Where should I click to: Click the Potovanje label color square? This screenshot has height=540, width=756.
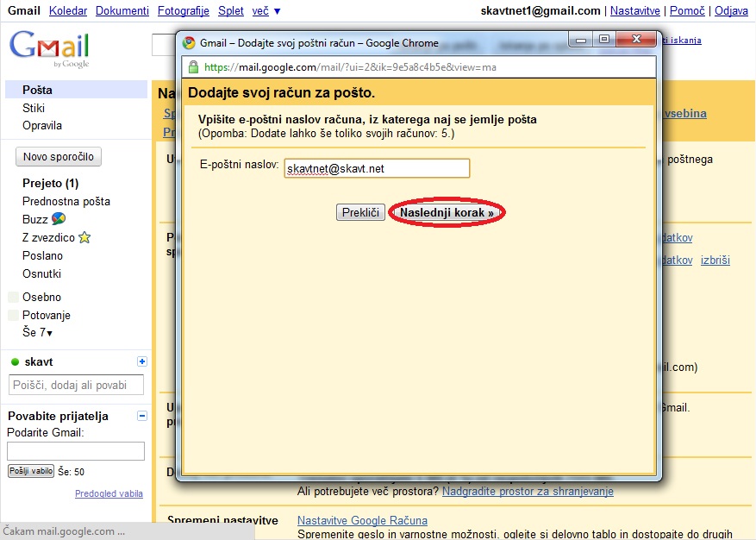tap(14, 315)
